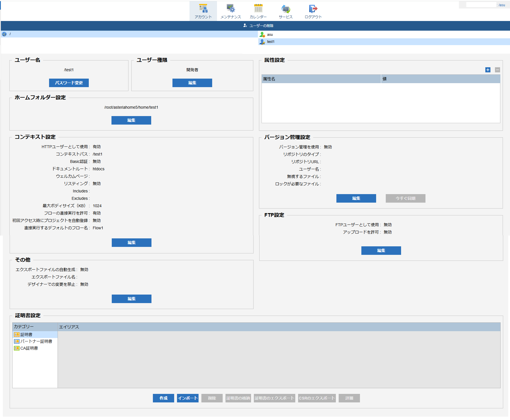Click the 詳細 certificate button

coord(349,398)
